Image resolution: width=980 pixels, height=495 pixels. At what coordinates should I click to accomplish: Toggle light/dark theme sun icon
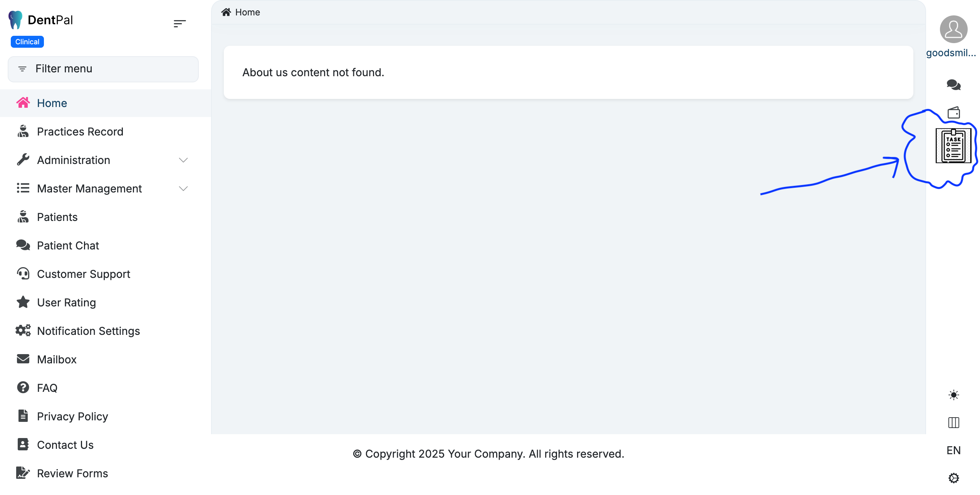click(953, 395)
